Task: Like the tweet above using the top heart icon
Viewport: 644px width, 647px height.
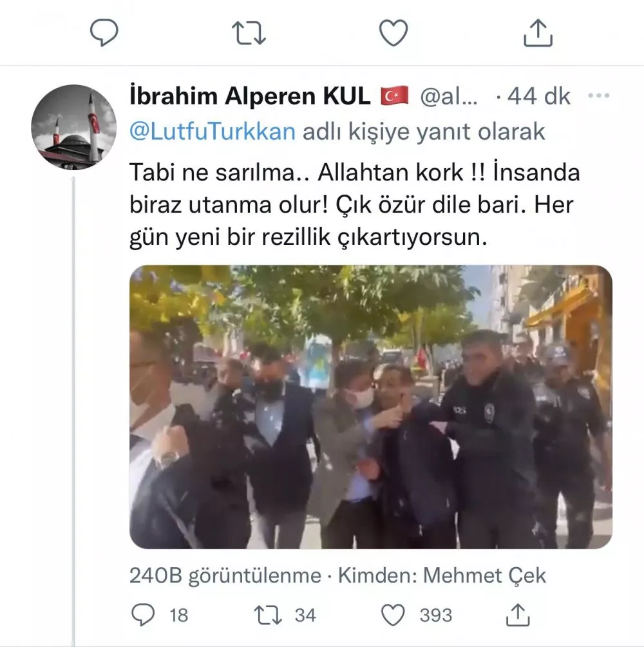Action: [393, 33]
